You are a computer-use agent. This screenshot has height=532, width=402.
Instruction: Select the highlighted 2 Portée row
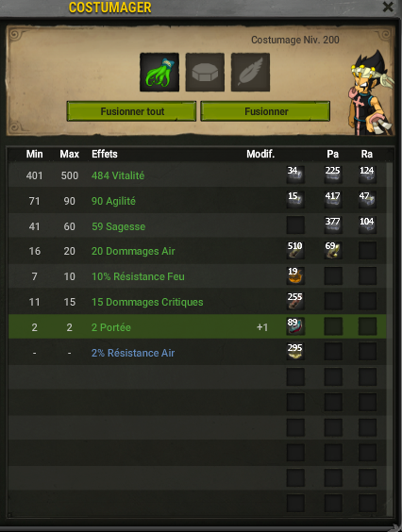pos(197,326)
